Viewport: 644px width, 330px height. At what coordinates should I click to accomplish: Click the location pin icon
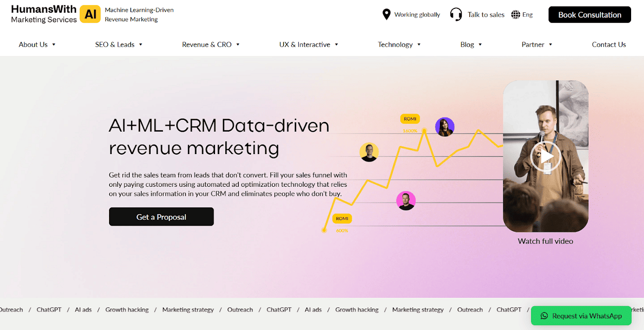pos(386,14)
